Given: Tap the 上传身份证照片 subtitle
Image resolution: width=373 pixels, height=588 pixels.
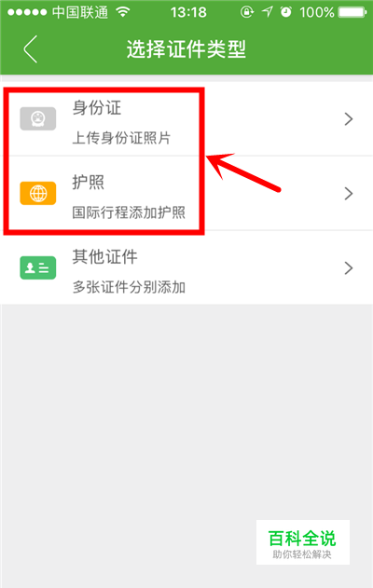Looking at the screenshot, I should 121,138.
